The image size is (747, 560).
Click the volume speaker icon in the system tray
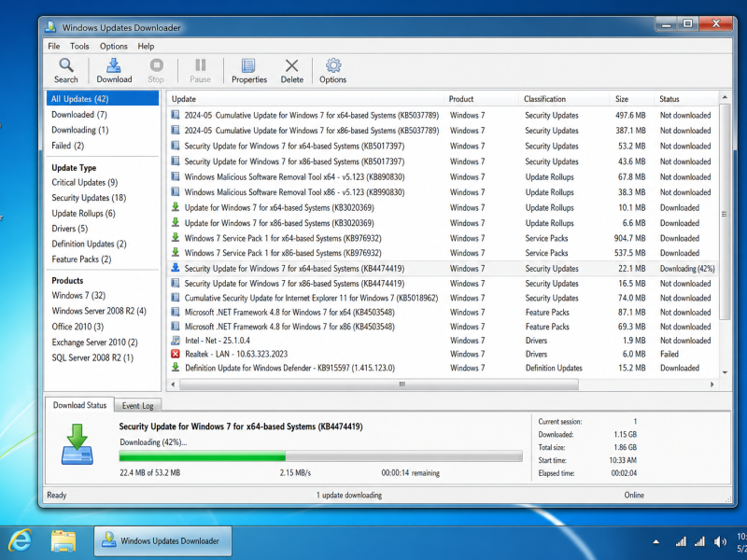[x=720, y=541]
